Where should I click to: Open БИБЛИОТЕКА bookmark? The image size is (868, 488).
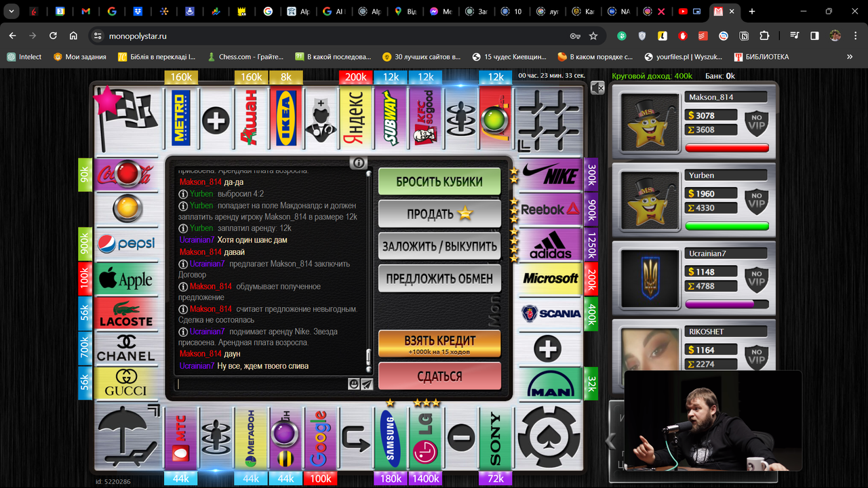click(x=760, y=57)
